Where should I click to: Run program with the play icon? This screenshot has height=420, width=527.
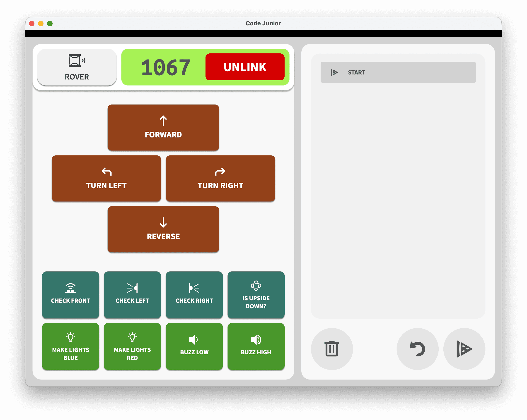click(464, 349)
